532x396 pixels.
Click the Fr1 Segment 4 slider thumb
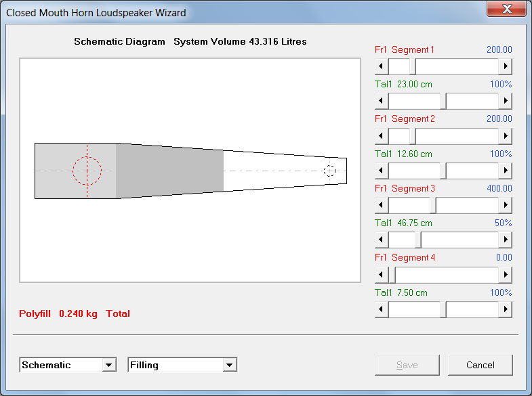(392, 275)
